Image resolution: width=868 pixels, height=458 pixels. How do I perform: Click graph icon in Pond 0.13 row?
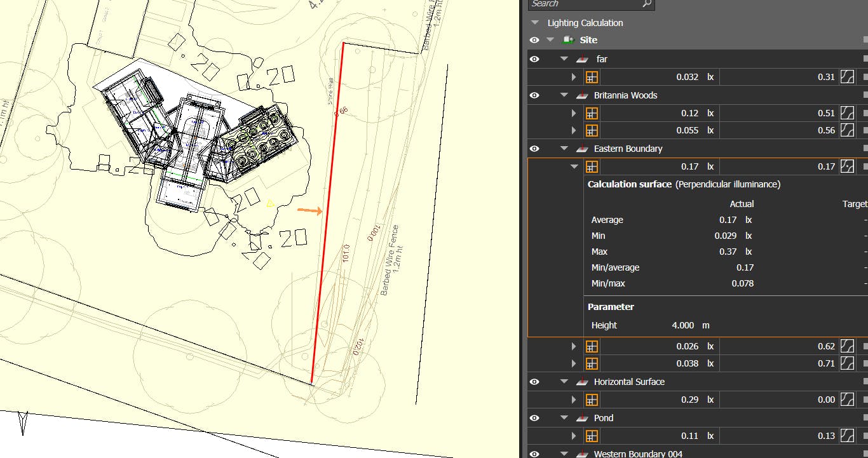tap(847, 436)
